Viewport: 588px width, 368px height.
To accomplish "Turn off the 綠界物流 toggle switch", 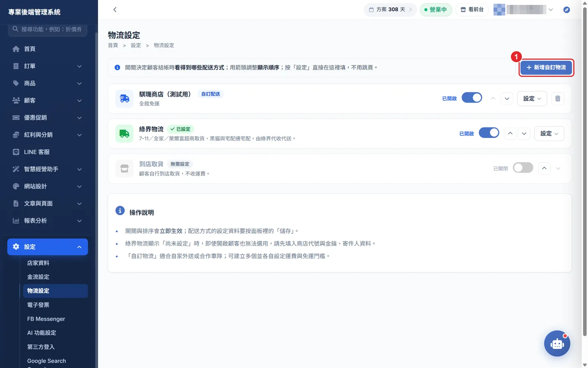I will (489, 133).
